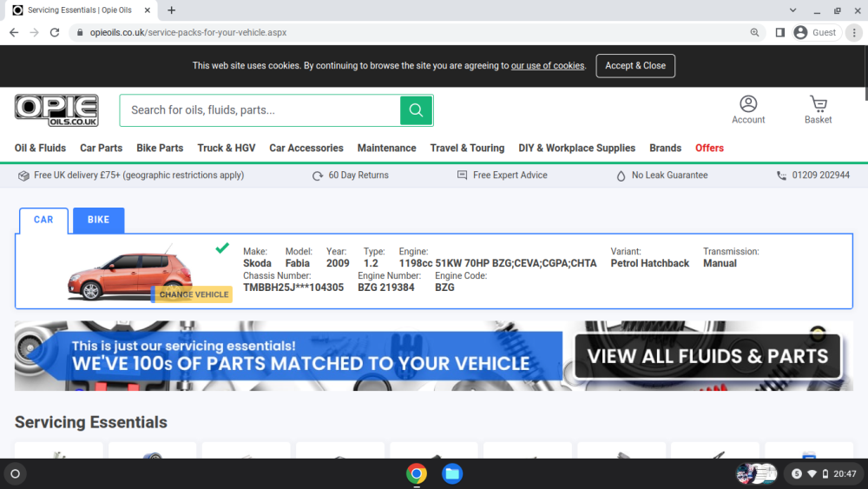Click Accept & Close cookie button
The image size is (868, 489).
(635, 66)
